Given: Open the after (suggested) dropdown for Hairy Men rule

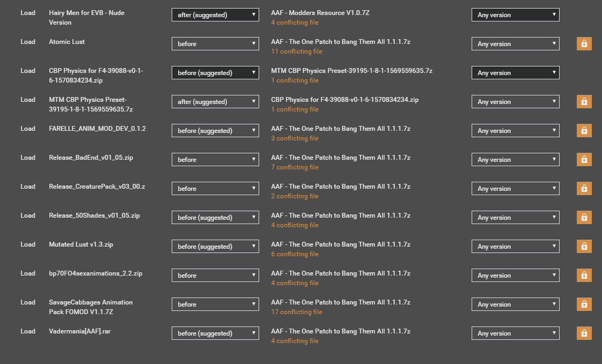Looking at the screenshot, I should [215, 14].
